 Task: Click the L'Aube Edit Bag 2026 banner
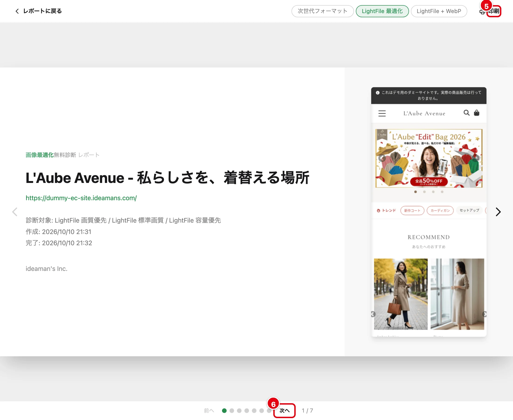tap(429, 158)
